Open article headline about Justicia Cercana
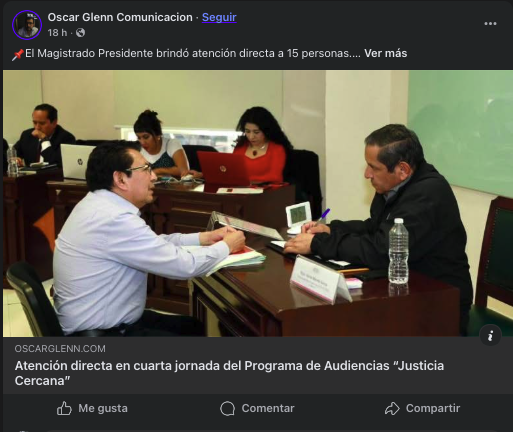 229,373
